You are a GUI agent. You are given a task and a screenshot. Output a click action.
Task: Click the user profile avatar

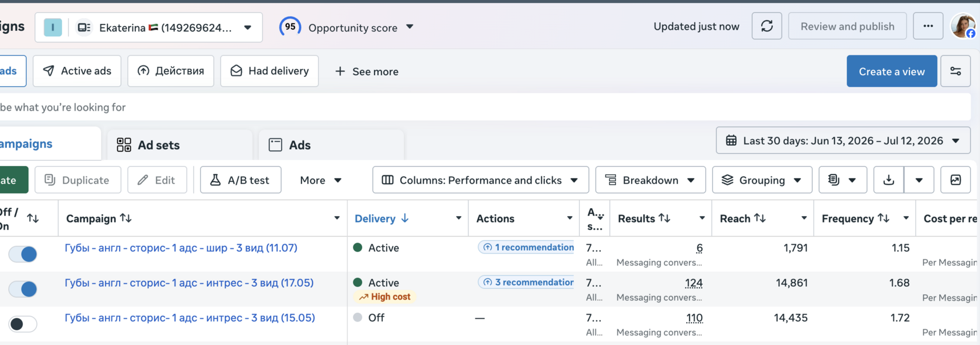963,26
